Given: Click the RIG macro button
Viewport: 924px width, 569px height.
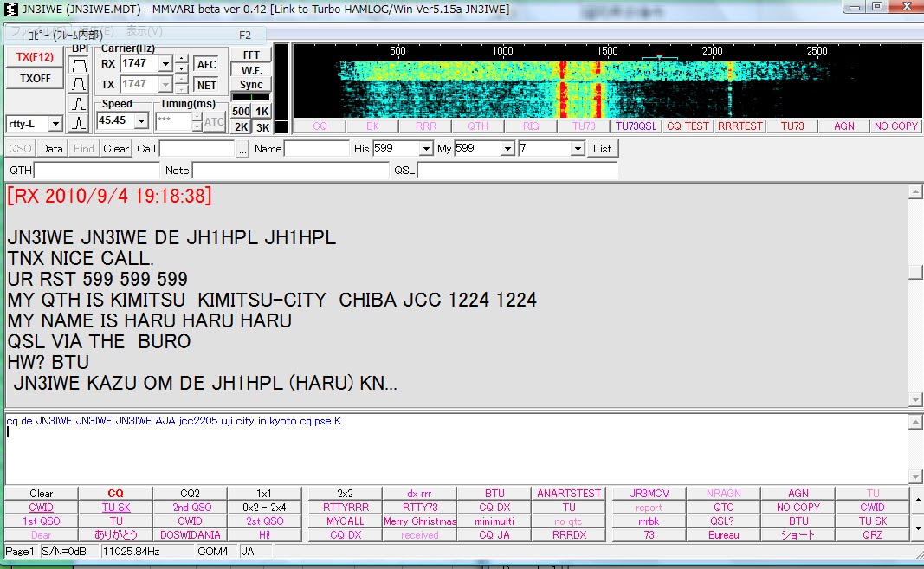Looking at the screenshot, I should pos(531,126).
